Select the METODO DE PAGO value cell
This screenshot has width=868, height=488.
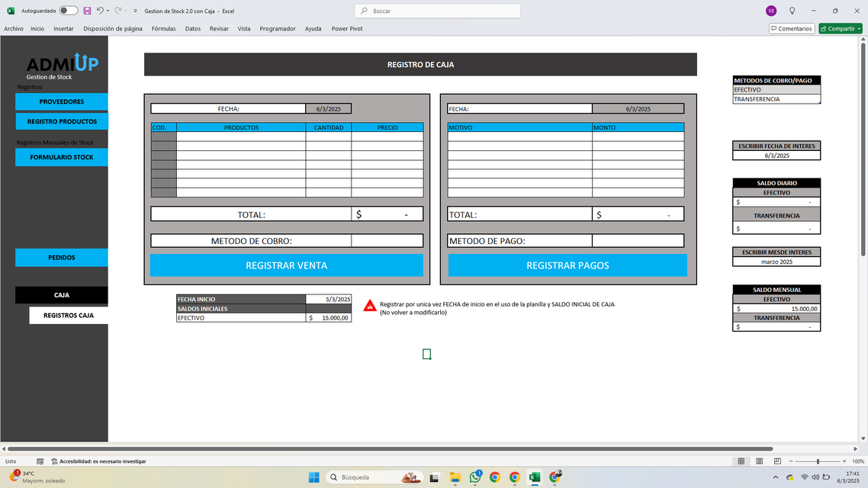[x=638, y=241]
